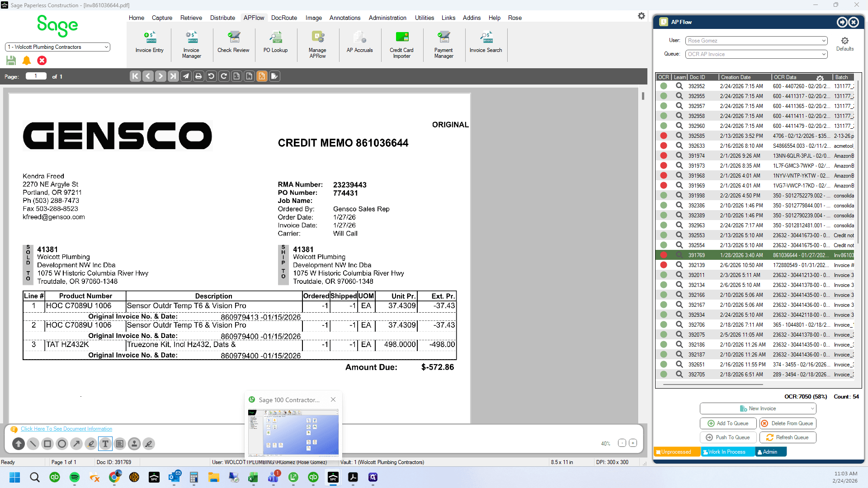Rotate document counter-clockwise
This screenshot has width=868, height=488.
click(x=211, y=76)
